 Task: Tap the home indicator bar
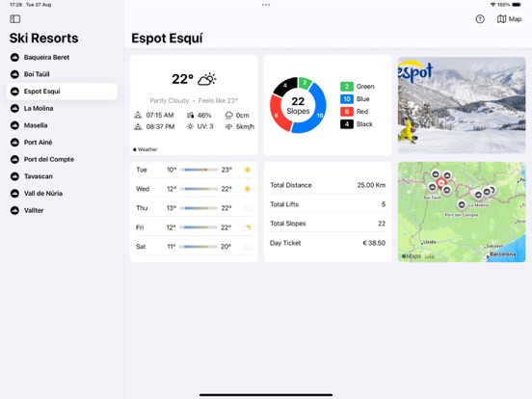[x=266, y=395]
